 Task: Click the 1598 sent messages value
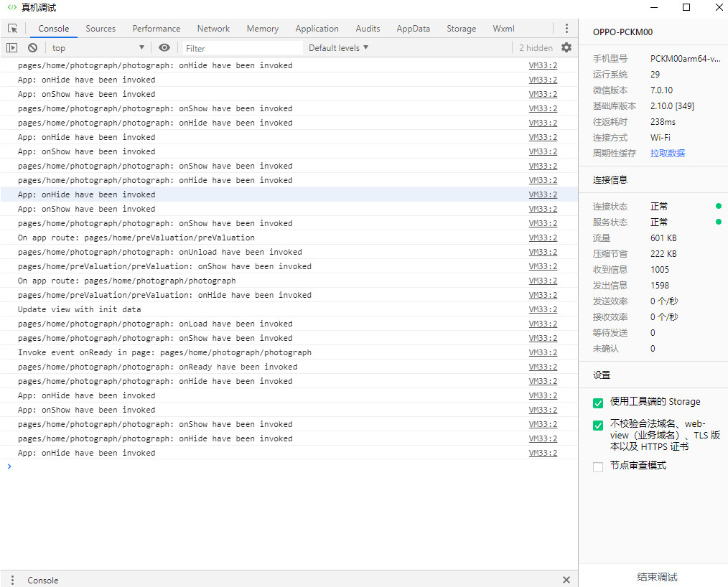[x=659, y=286]
